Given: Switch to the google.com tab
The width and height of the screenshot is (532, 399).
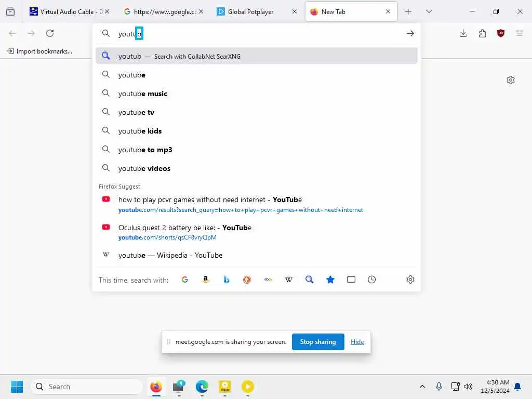Looking at the screenshot, I should 164,11.
